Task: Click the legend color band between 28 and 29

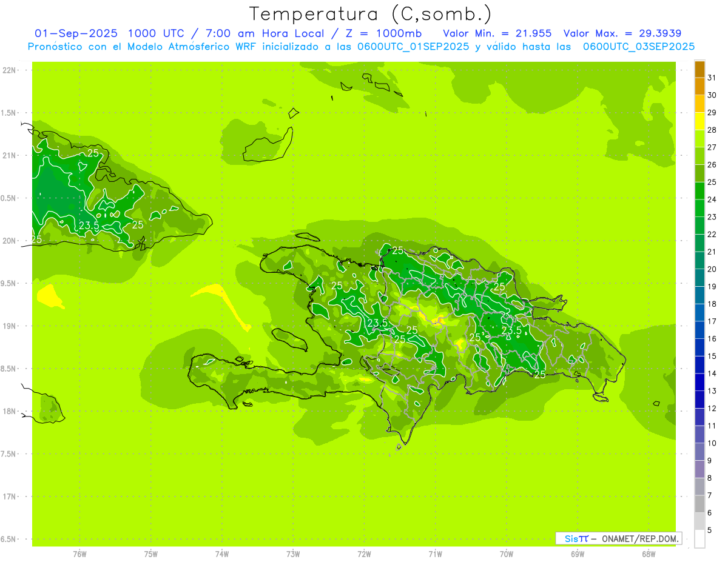Action: (x=699, y=121)
